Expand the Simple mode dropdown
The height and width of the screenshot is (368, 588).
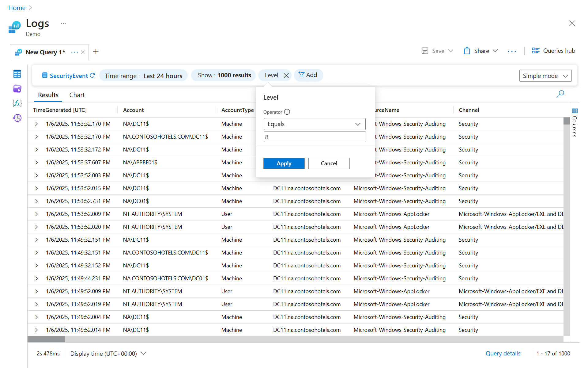(x=545, y=76)
